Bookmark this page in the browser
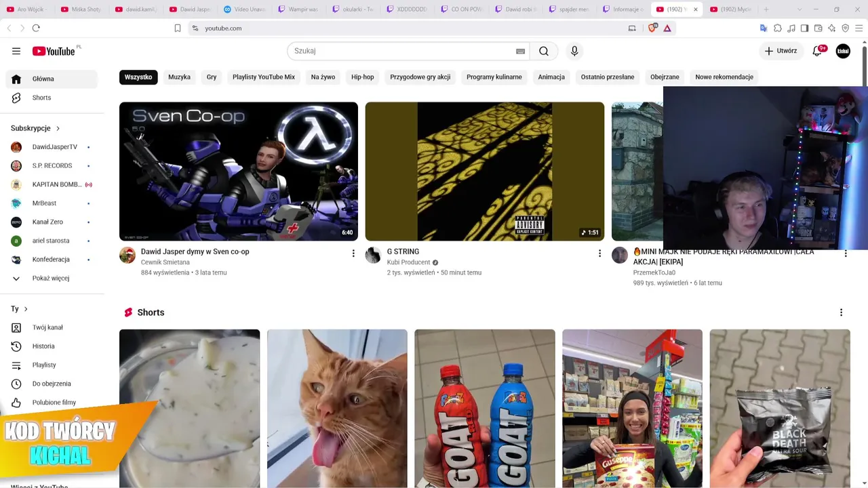Viewport: 868px width, 488px height. (x=178, y=28)
